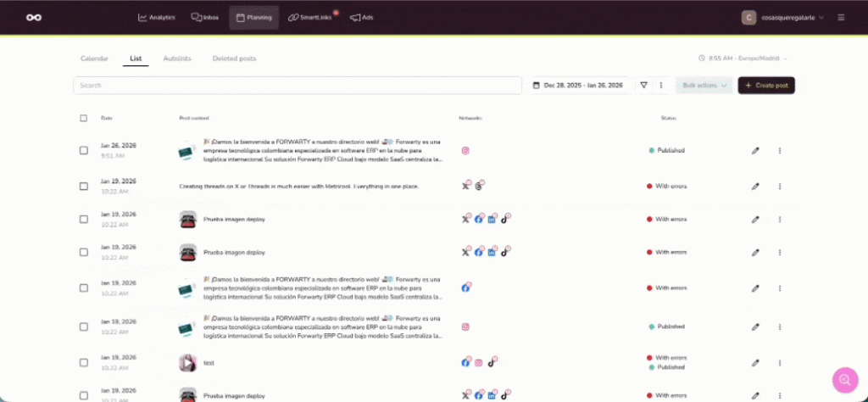This screenshot has height=402, width=868.
Task: Edit the Jan 26 published post
Action: [755, 150]
